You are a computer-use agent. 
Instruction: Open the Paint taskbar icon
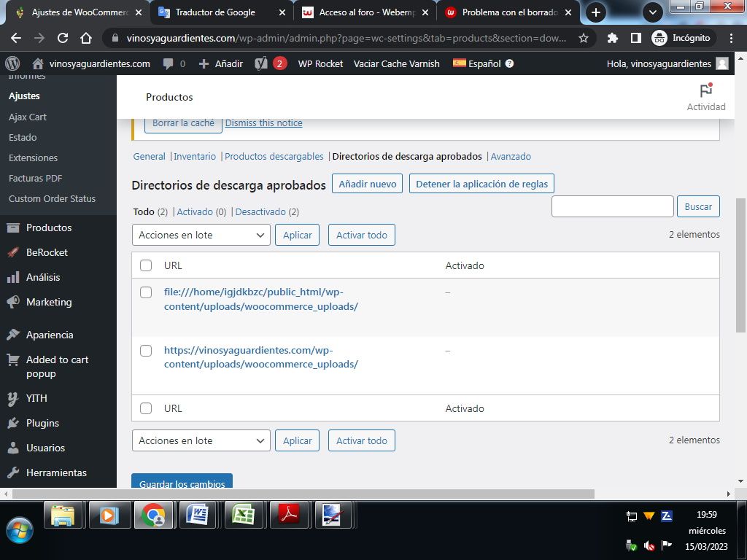click(333, 516)
